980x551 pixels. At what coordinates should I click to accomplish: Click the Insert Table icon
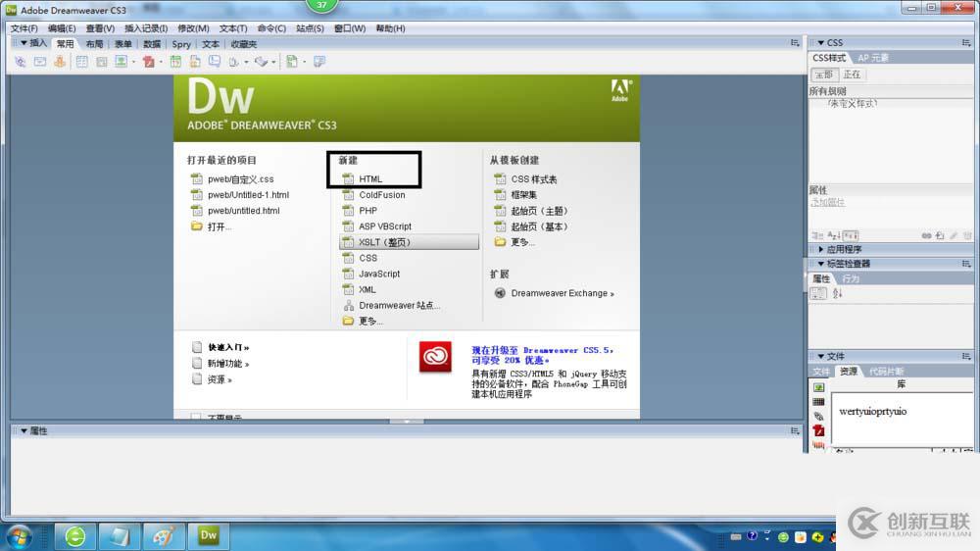82,62
